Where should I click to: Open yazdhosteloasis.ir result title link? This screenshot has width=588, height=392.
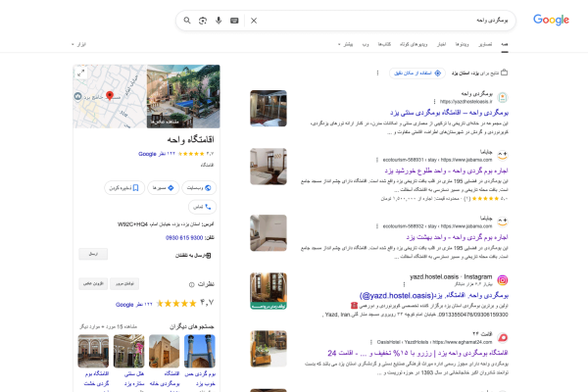(449, 112)
